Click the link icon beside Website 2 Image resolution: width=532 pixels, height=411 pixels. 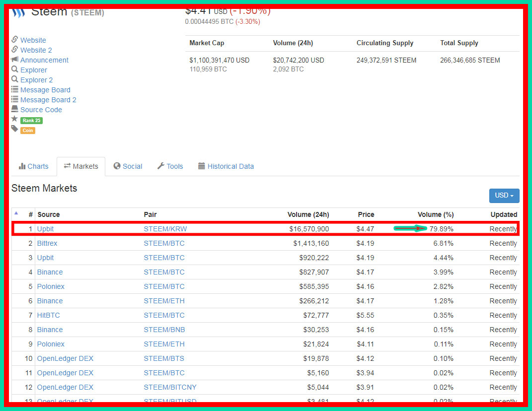pyautogui.click(x=14, y=50)
